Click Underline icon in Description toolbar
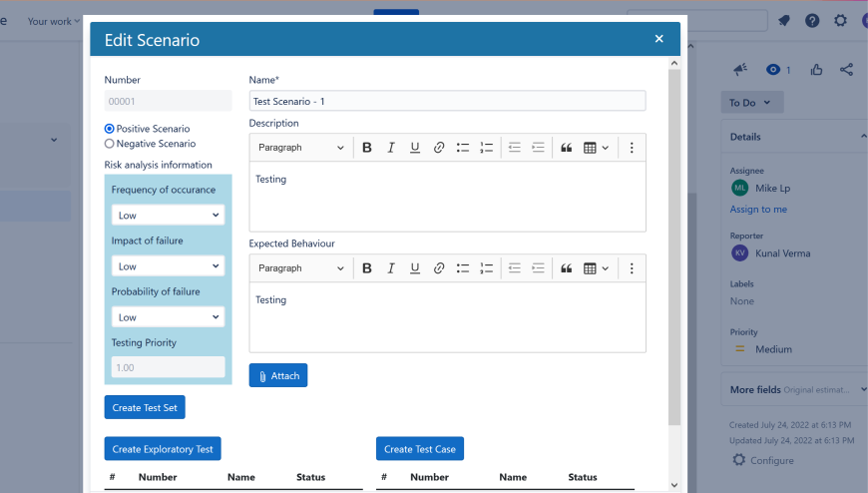 coord(415,148)
